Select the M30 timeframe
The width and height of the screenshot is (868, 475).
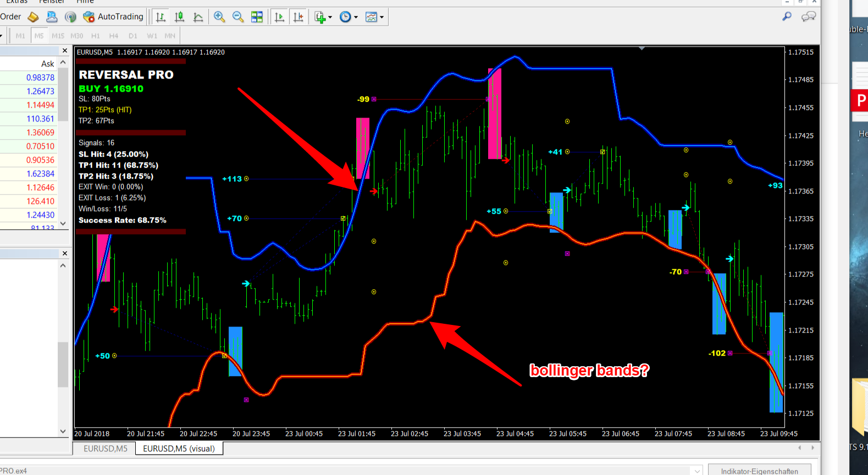(x=76, y=36)
